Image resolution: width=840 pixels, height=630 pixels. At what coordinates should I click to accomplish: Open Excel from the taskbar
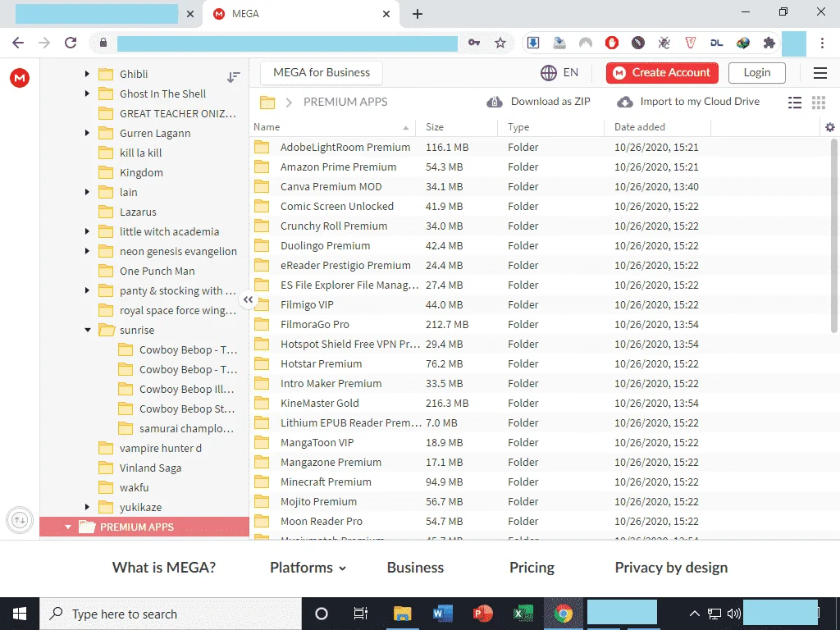tap(523, 614)
